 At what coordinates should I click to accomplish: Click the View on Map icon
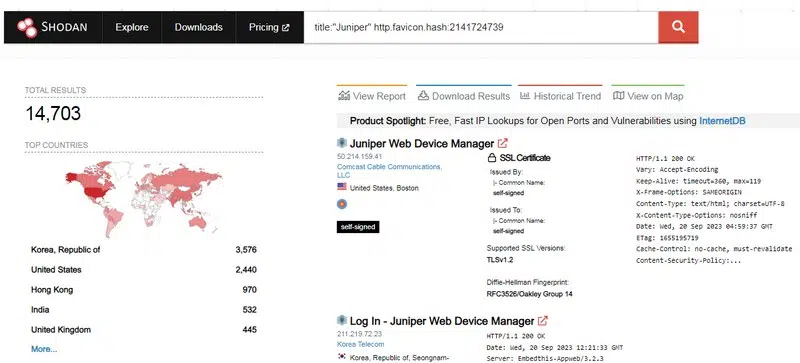[618, 95]
